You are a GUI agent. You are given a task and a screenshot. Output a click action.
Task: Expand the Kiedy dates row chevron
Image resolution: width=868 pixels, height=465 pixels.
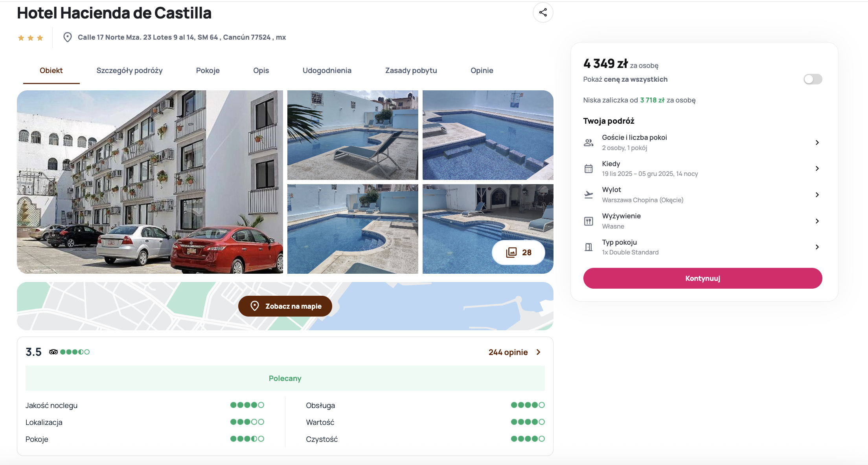[817, 168]
